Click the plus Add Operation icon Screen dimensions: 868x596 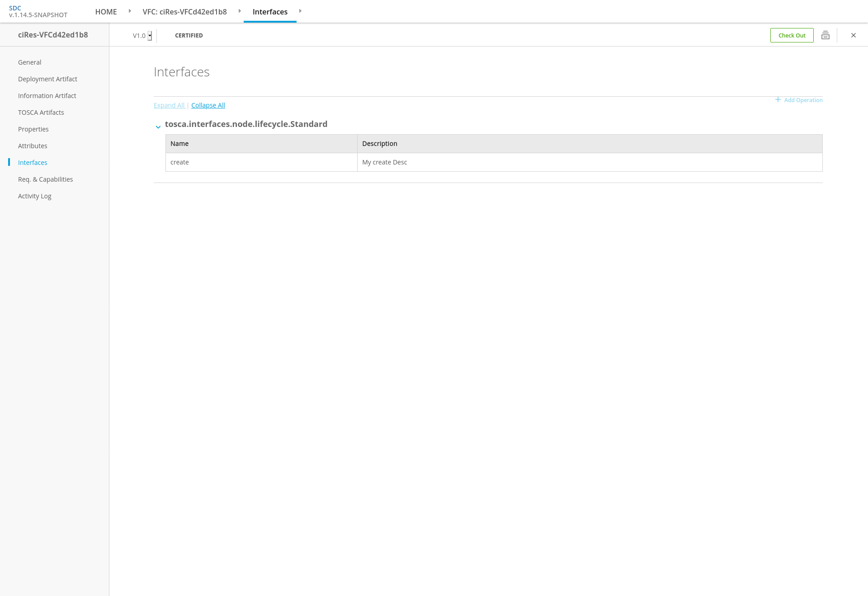pyautogui.click(x=778, y=100)
